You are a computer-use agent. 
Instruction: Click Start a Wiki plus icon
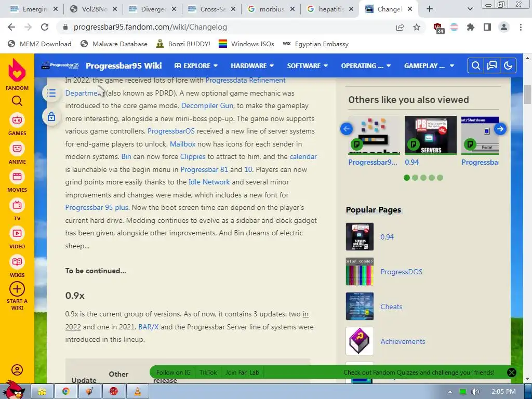(x=17, y=289)
